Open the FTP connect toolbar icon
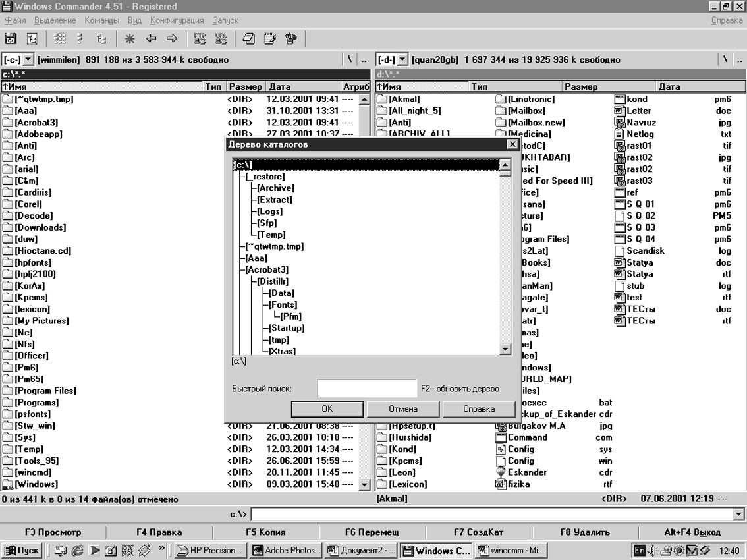 click(200, 39)
